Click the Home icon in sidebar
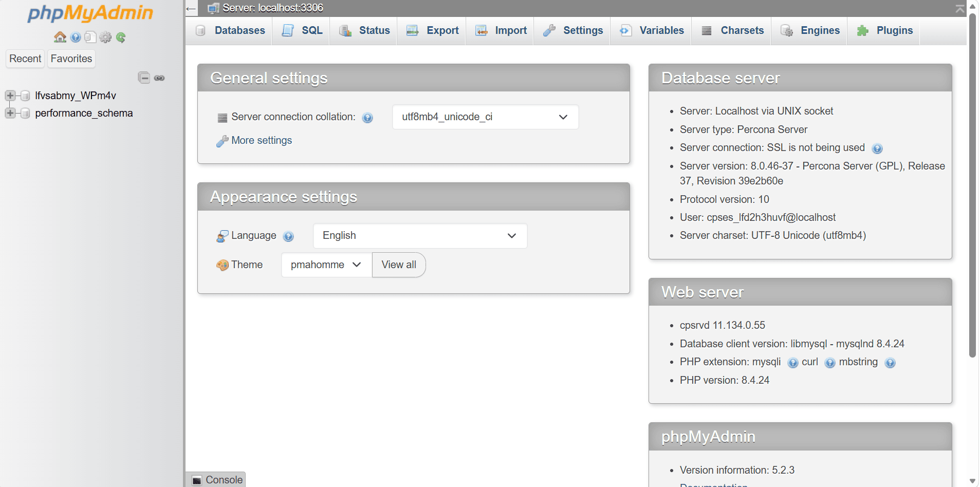This screenshot has width=980, height=487. (x=60, y=37)
